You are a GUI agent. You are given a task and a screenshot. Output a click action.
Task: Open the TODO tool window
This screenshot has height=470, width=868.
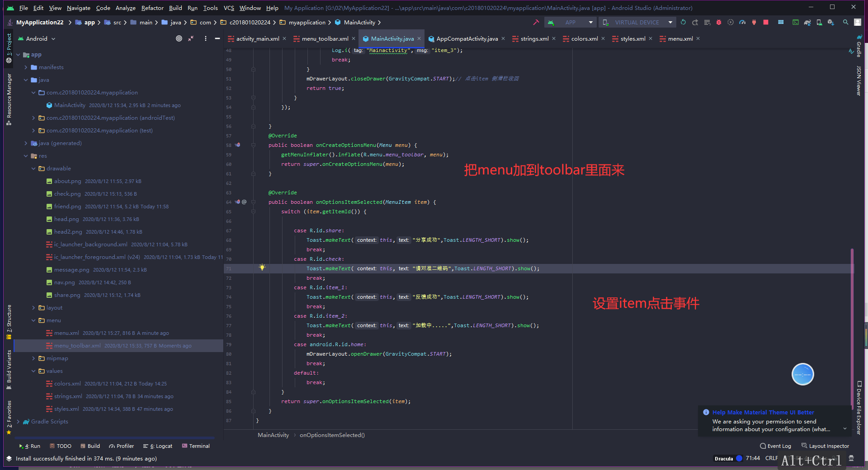click(61, 446)
